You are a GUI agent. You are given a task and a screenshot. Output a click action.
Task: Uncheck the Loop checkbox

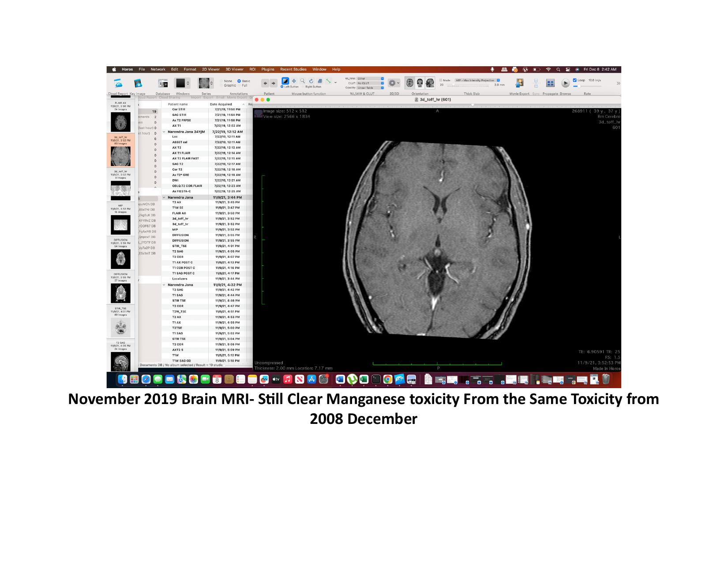coord(574,80)
